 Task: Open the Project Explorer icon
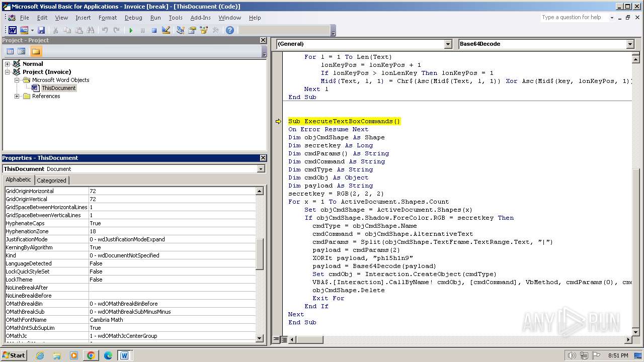coord(180,30)
